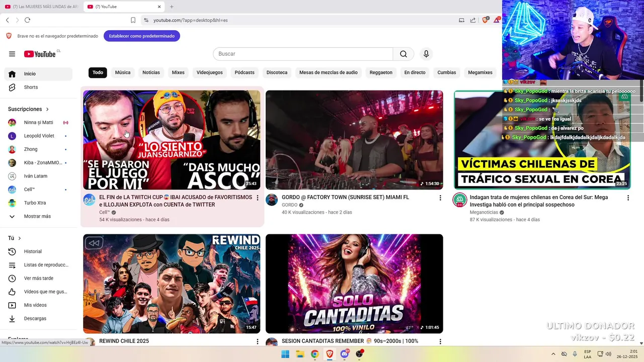The image size is (644, 362).
Task: Select the Música filter chip
Action: pyautogui.click(x=123, y=72)
